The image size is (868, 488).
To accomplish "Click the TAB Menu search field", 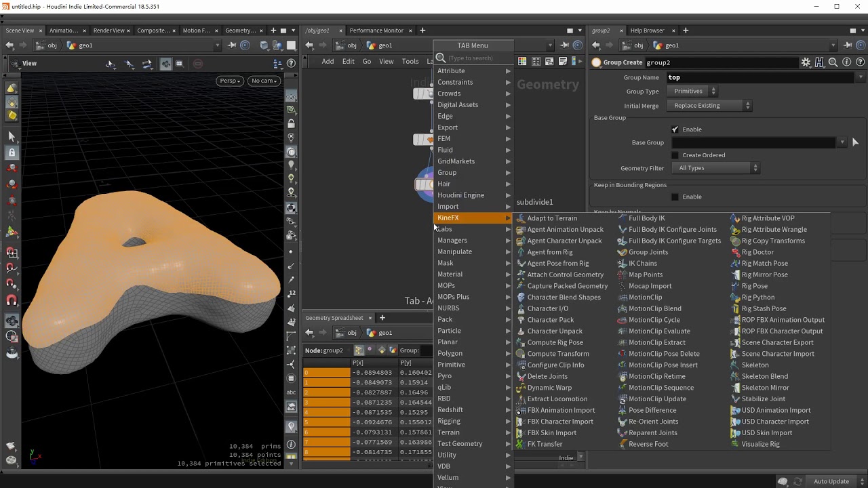I will point(479,58).
